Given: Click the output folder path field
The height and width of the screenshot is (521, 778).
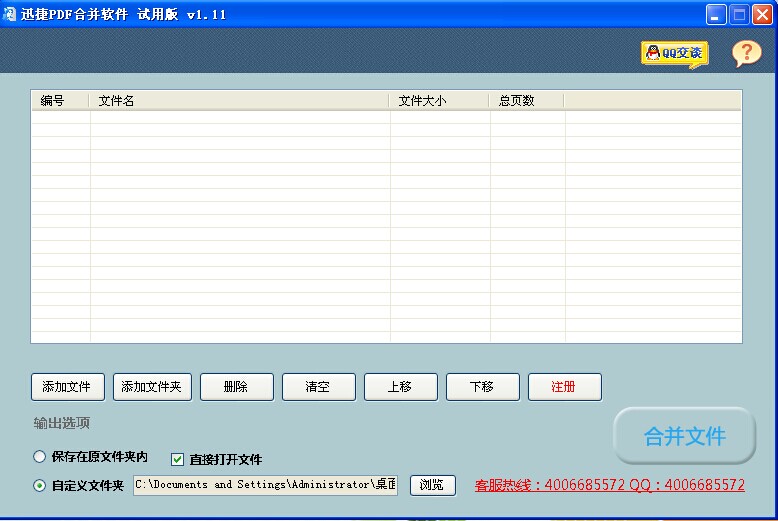Looking at the screenshot, I should [265, 485].
